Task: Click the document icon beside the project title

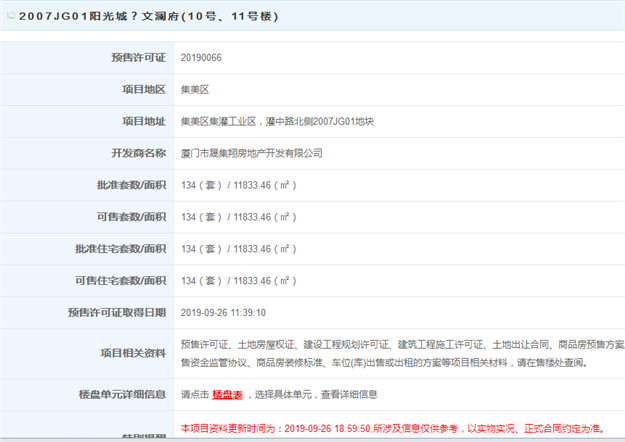Action: pos(10,17)
